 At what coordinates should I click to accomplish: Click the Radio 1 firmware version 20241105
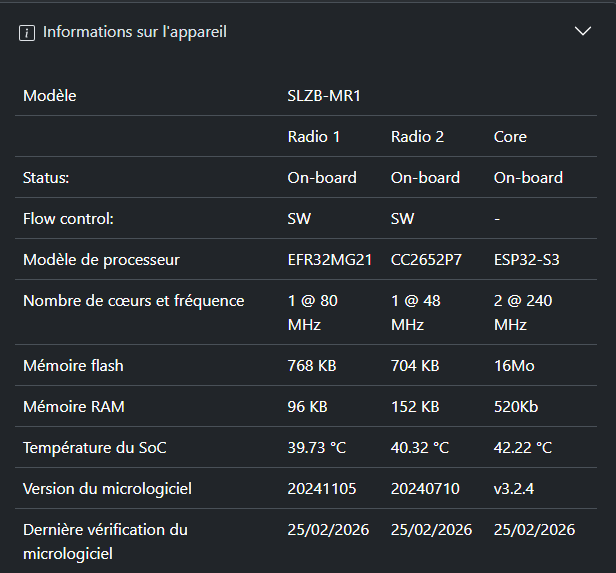point(322,489)
